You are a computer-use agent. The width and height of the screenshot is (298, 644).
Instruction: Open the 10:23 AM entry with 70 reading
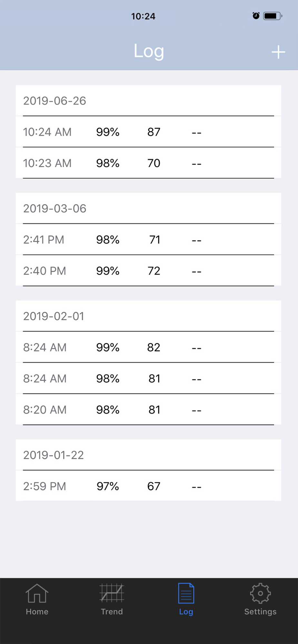coord(148,163)
